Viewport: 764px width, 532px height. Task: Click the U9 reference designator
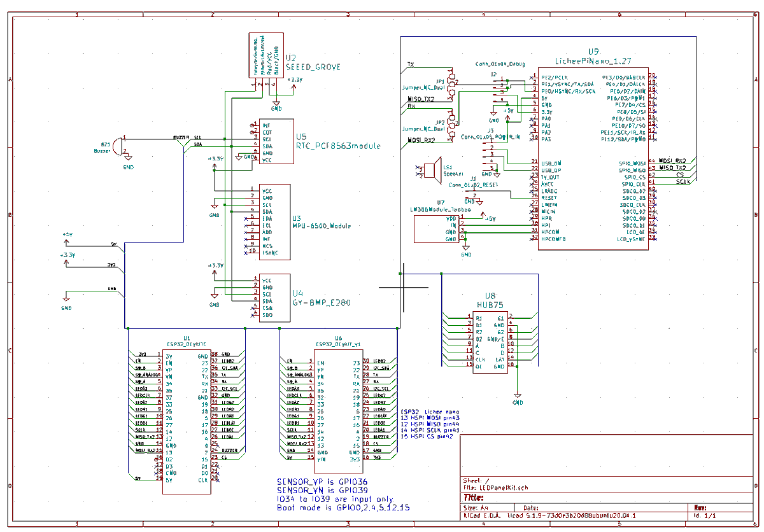tap(594, 52)
